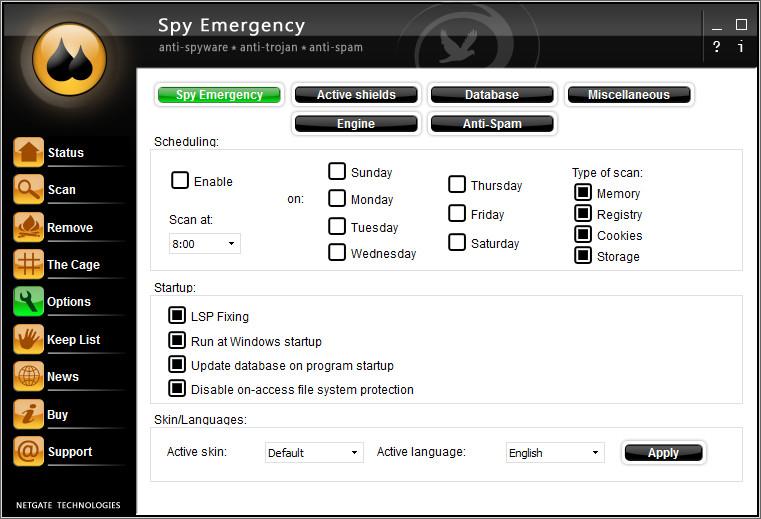Screen dimensions: 761x519
Task: Switch to the Miscellaneous tab
Action: click(x=629, y=95)
